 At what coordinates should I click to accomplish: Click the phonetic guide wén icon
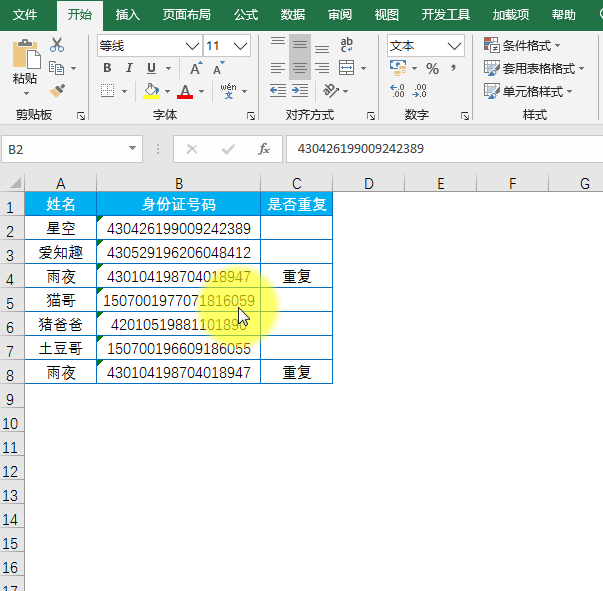[228, 91]
